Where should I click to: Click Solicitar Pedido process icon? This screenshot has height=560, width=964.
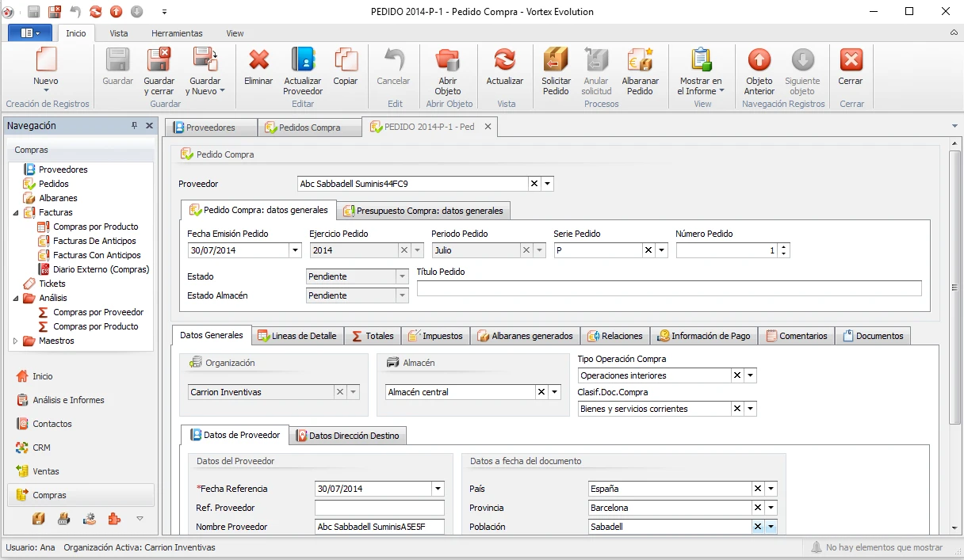click(556, 60)
